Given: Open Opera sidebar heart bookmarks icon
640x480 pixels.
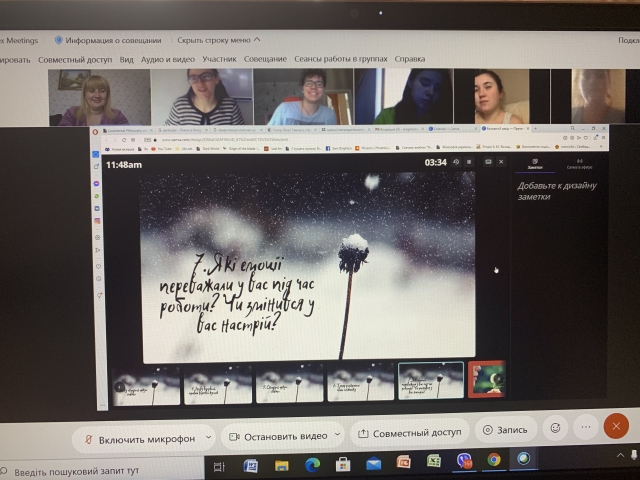Looking at the screenshot, I should tap(98, 266).
